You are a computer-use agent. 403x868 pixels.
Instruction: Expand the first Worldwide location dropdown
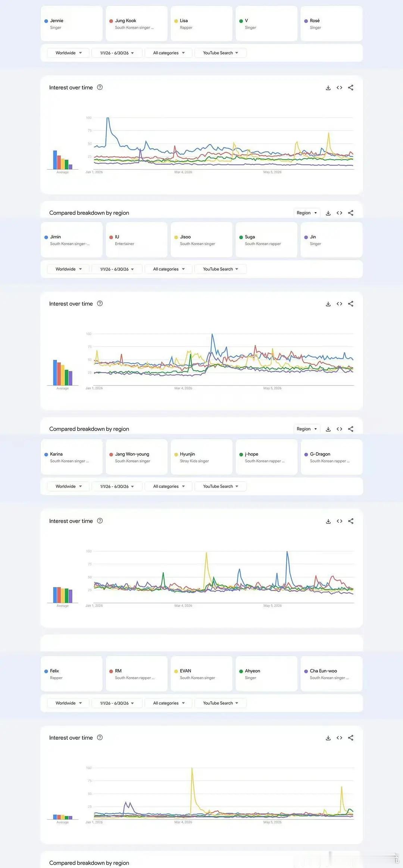point(68,53)
